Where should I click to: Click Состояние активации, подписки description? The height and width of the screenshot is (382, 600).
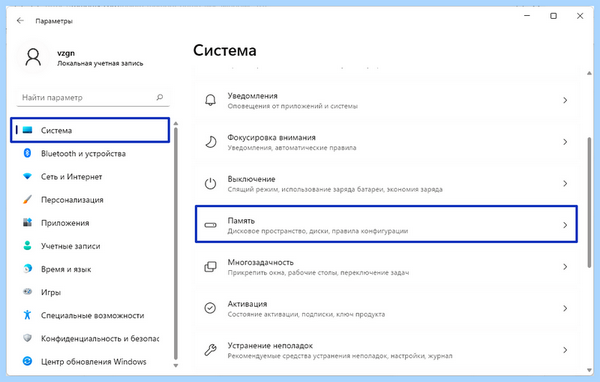click(x=306, y=314)
